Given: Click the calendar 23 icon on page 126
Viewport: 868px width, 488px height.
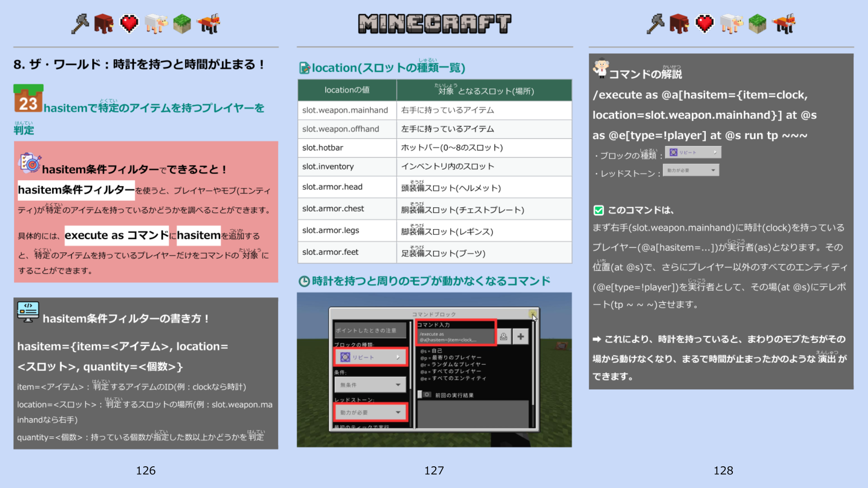Looking at the screenshot, I should [28, 99].
